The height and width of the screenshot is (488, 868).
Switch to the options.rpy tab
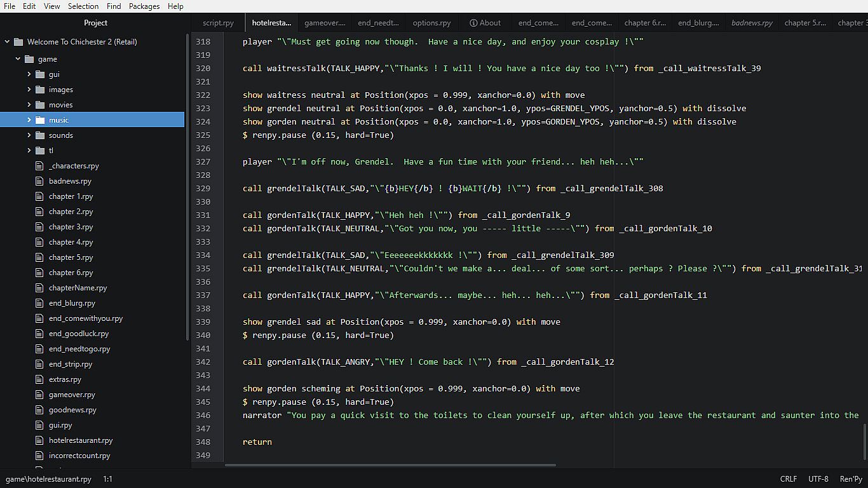[431, 23]
